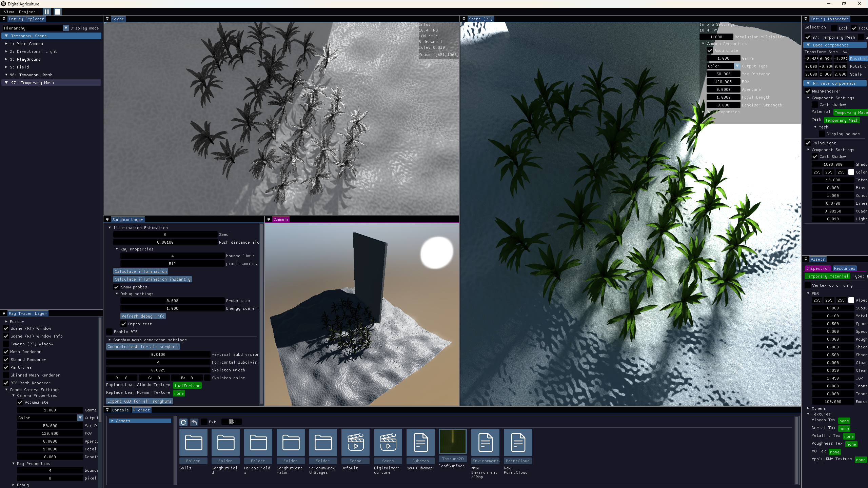Click the Calculate illumination button
The width and height of the screenshot is (868, 488).
pyautogui.click(x=141, y=271)
